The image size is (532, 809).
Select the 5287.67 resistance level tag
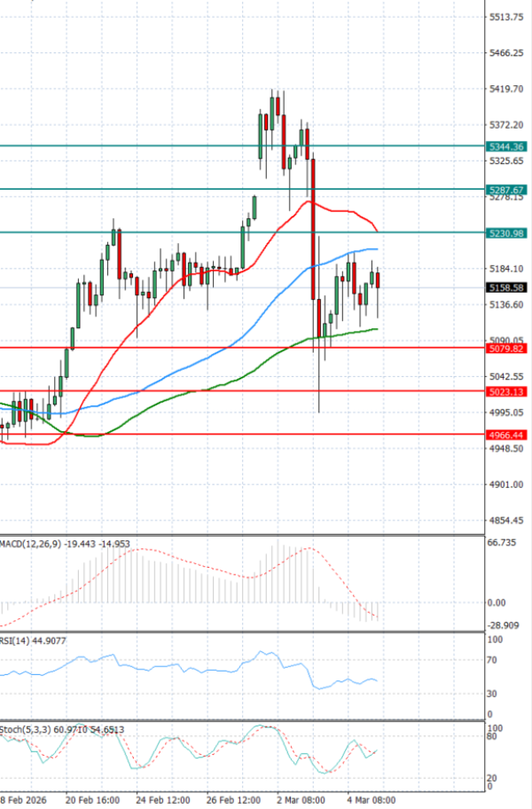(x=507, y=190)
